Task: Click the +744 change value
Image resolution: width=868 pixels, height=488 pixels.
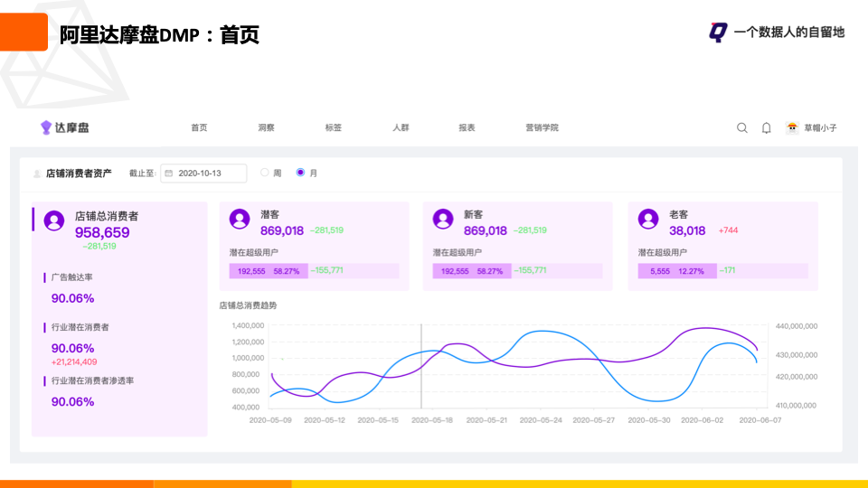Action: point(728,230)
